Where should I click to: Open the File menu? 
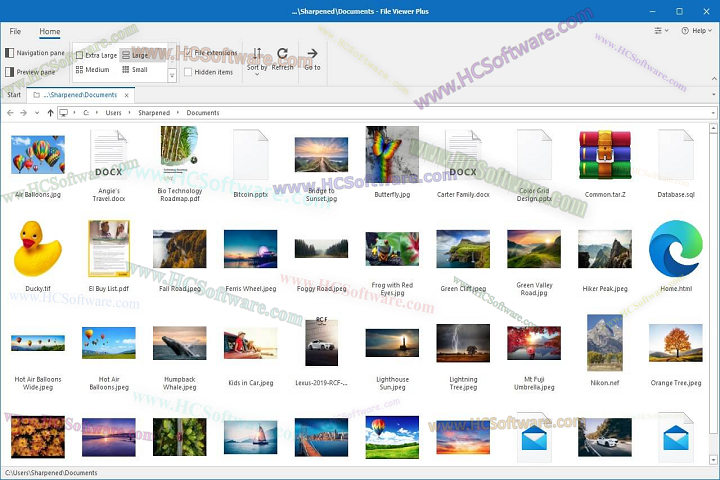[x=15, y=31]
